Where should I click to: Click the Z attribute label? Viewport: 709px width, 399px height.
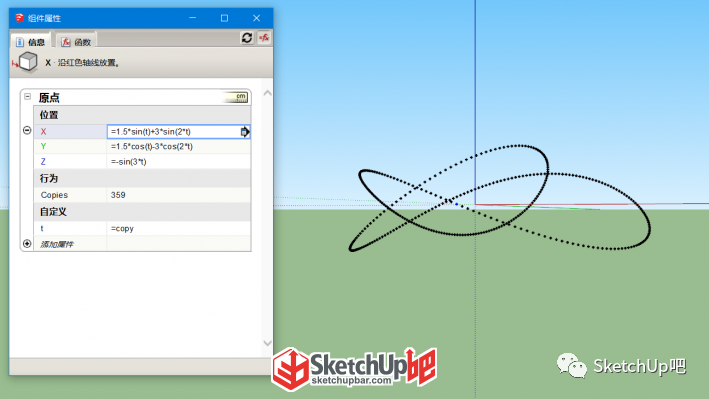tap(43, 162)
